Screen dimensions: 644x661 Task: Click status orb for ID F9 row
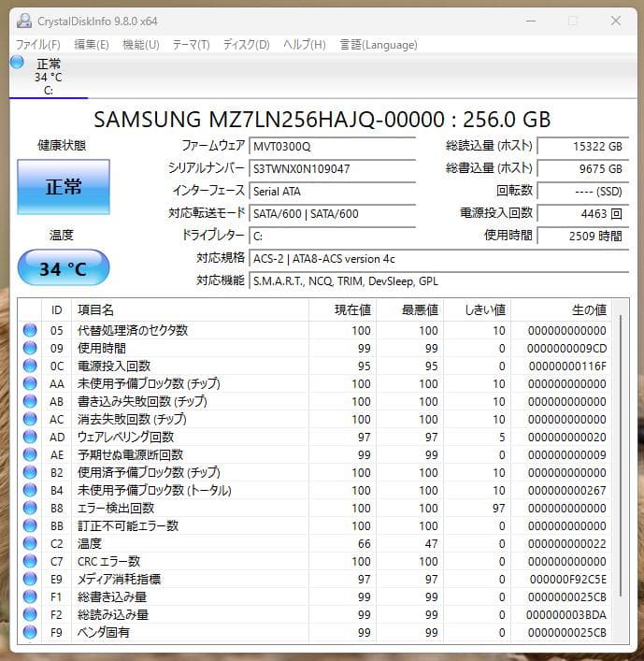pos(30,632)
